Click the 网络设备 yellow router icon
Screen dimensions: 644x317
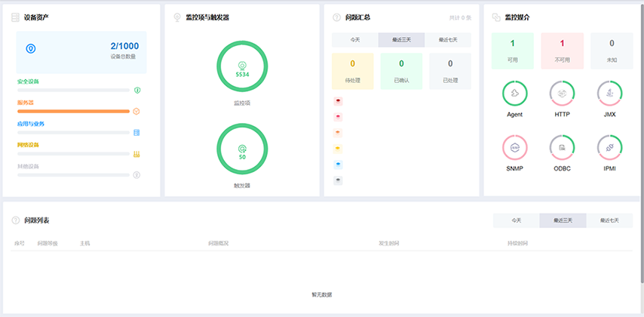pos(136,154)
